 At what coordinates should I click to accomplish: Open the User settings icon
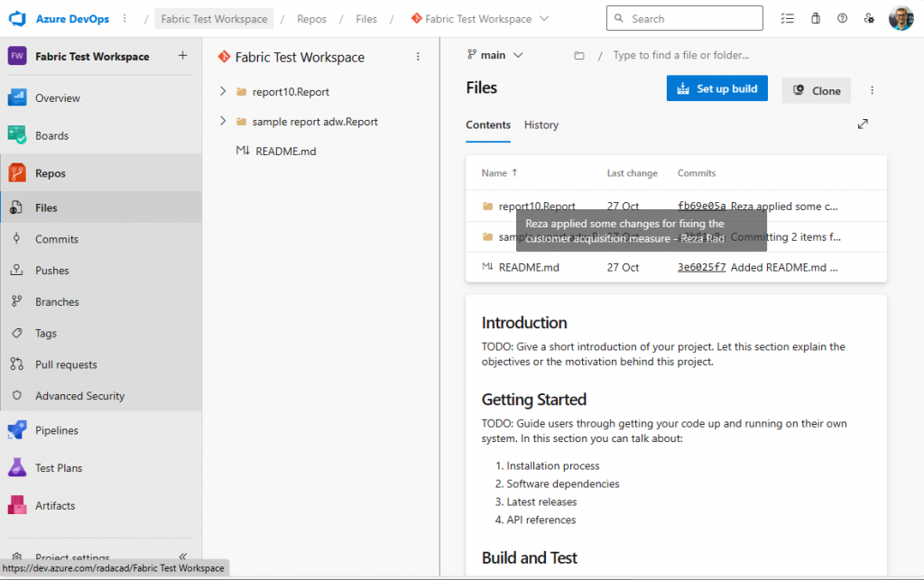[869, 18]
